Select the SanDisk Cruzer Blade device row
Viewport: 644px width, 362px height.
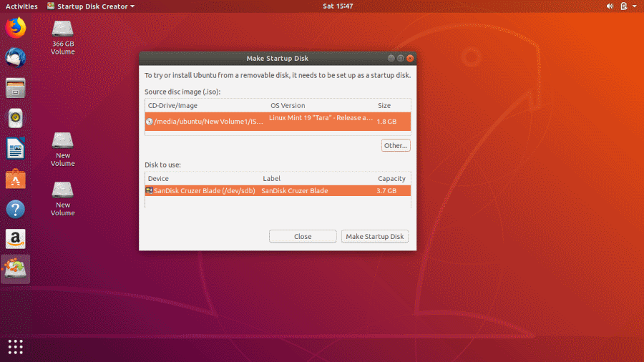click(278, 191)
